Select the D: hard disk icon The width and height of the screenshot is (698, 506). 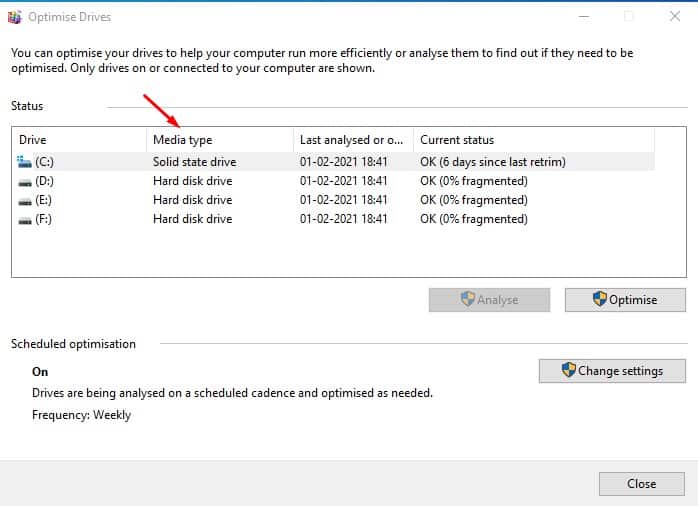click(x=24, y=182)
